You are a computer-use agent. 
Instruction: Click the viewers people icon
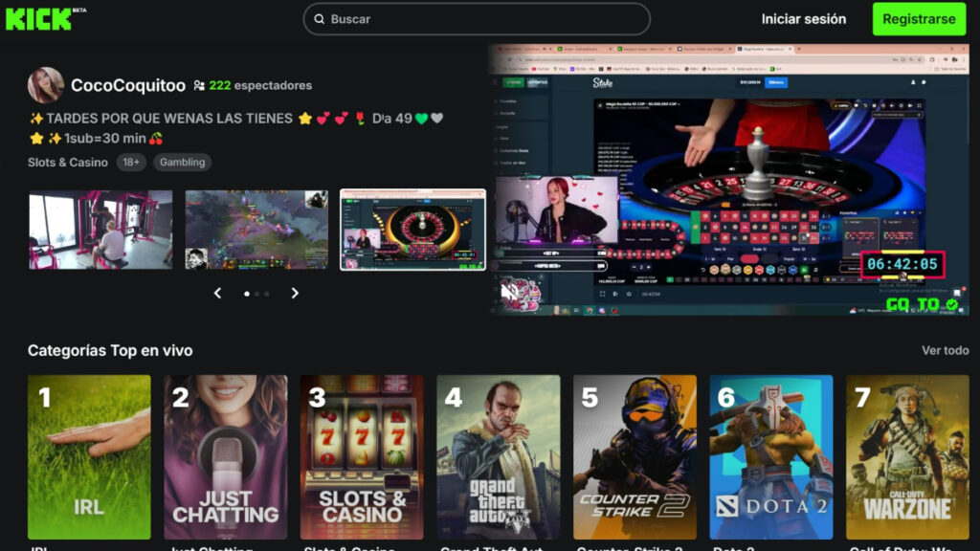tap(199, 85)
